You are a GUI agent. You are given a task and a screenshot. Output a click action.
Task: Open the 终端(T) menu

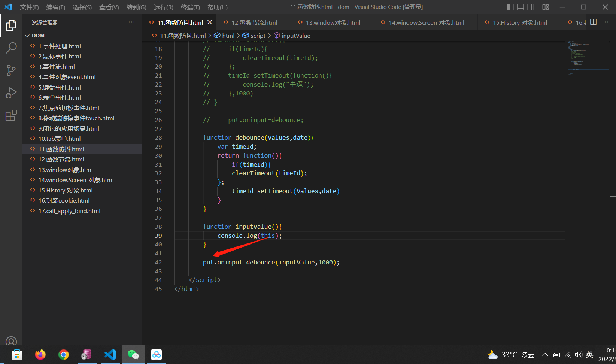[190, 7]
